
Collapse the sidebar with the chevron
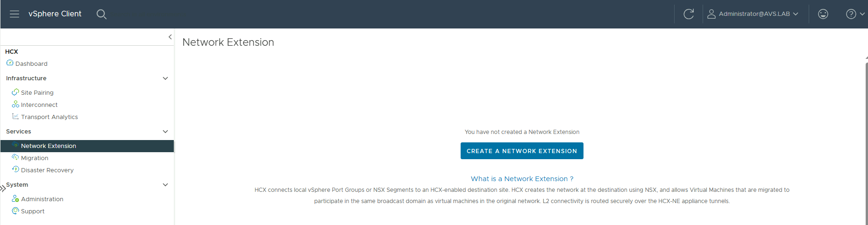tap(170, 37)
